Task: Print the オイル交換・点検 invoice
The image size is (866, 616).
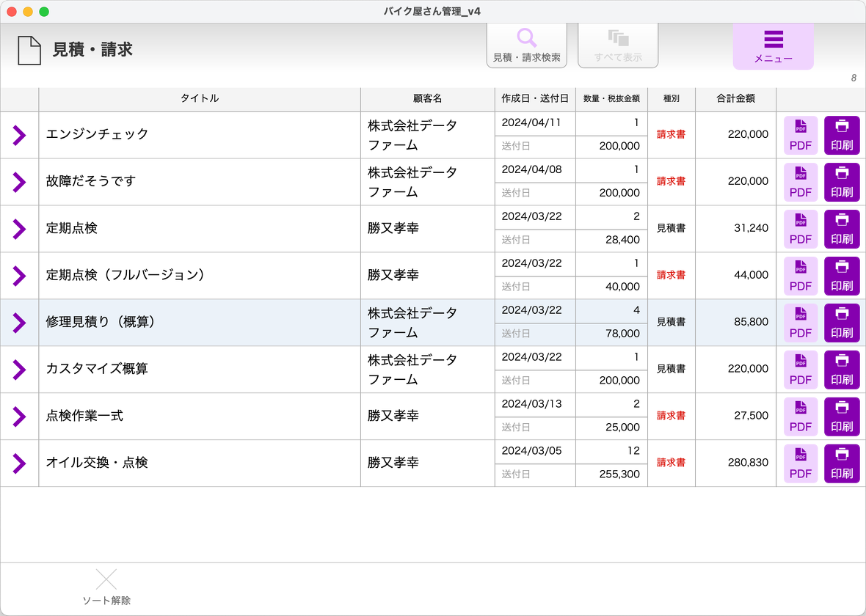Action: point(841,463)
